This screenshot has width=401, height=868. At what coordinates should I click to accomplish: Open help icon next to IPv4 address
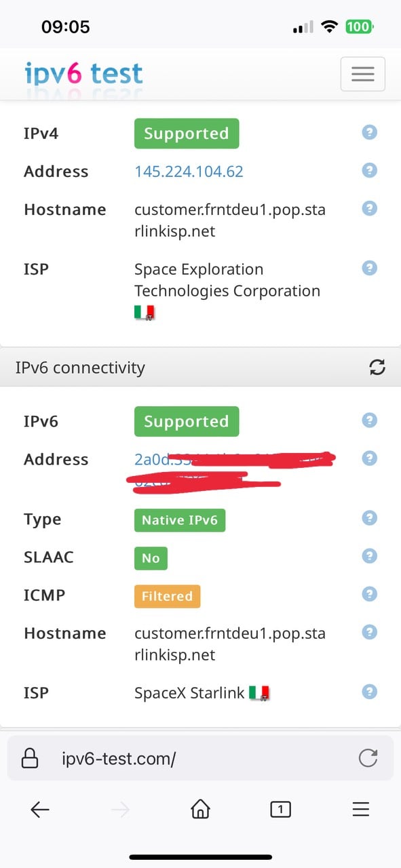(370, 170)
